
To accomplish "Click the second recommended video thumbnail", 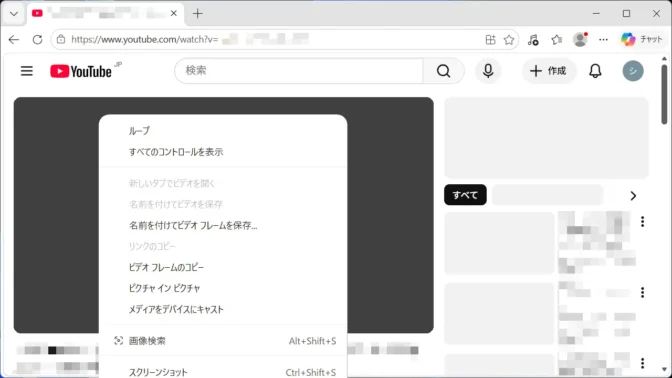I will point(499,314).
